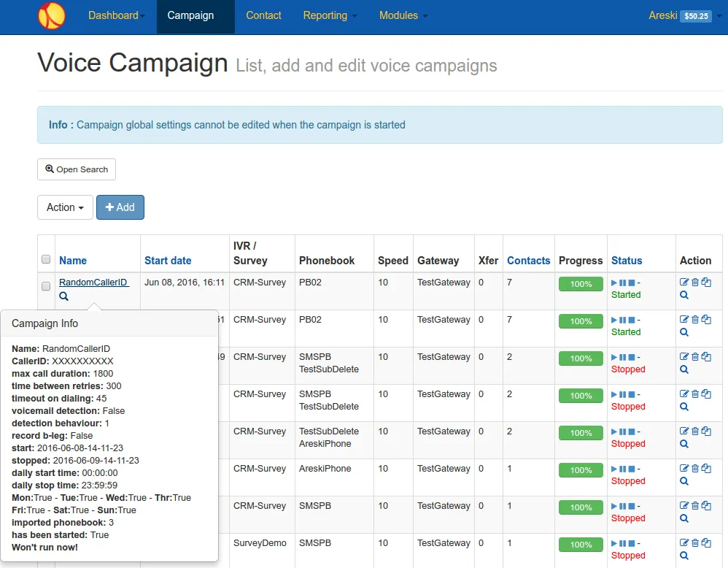Pause the SurveyDemo campaign
The image size is (728, 568).
click(623, 543)
